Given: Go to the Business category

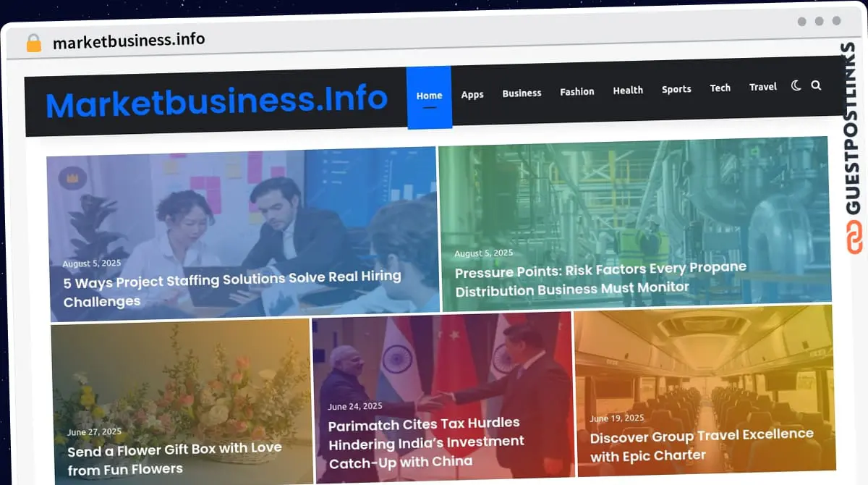Looking at the screenshot, I should coord(522,93).
